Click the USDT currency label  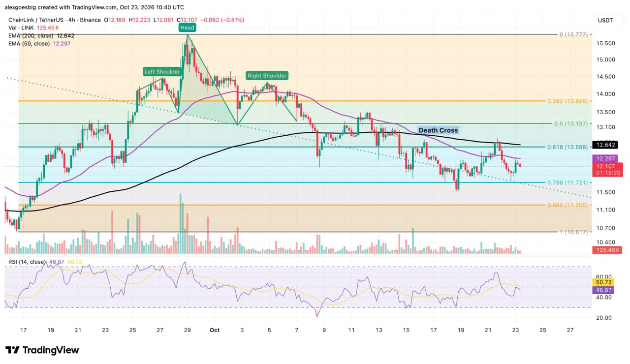605,20
